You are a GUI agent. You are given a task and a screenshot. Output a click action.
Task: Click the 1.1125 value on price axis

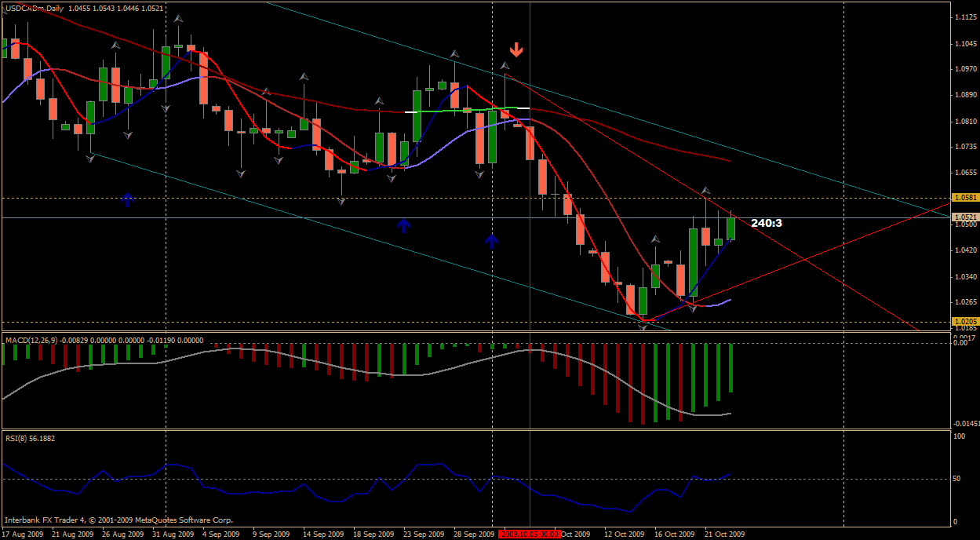pyautogui.click(x=964, y=17)
